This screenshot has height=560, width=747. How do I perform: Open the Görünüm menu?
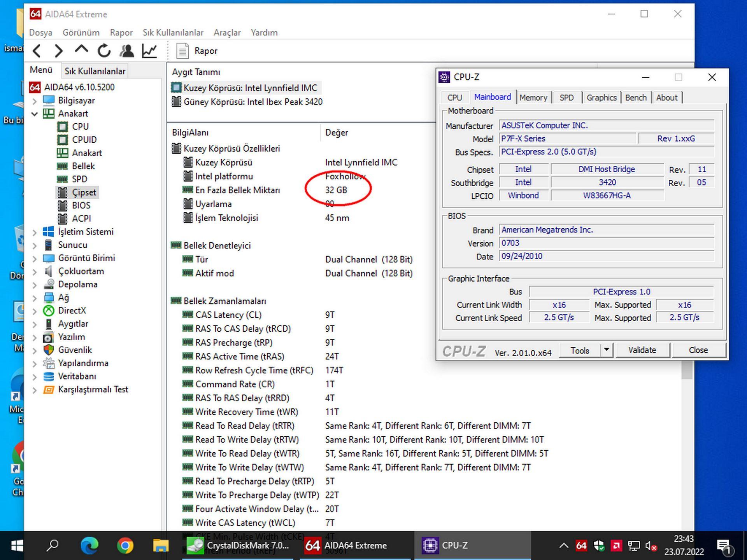pos(81,33)
